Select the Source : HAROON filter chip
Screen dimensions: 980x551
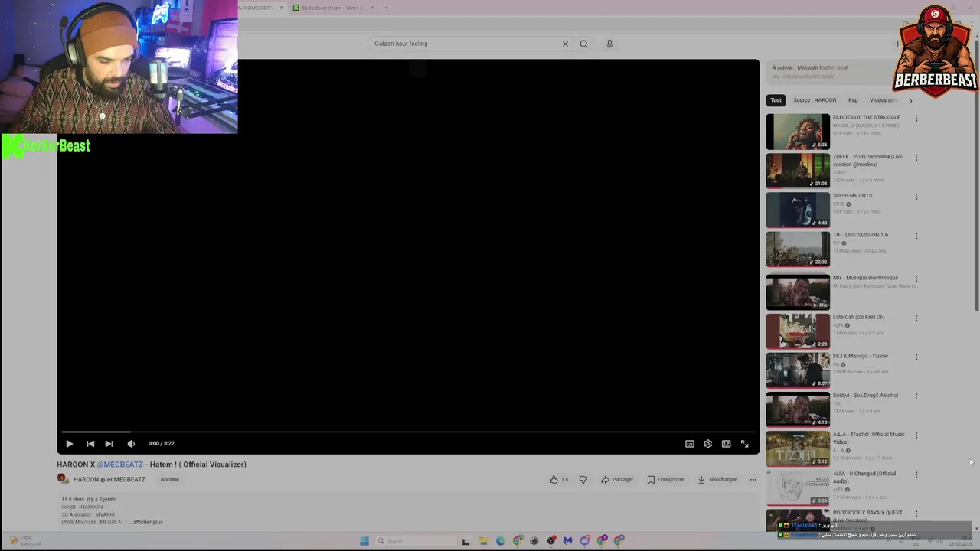815,100
